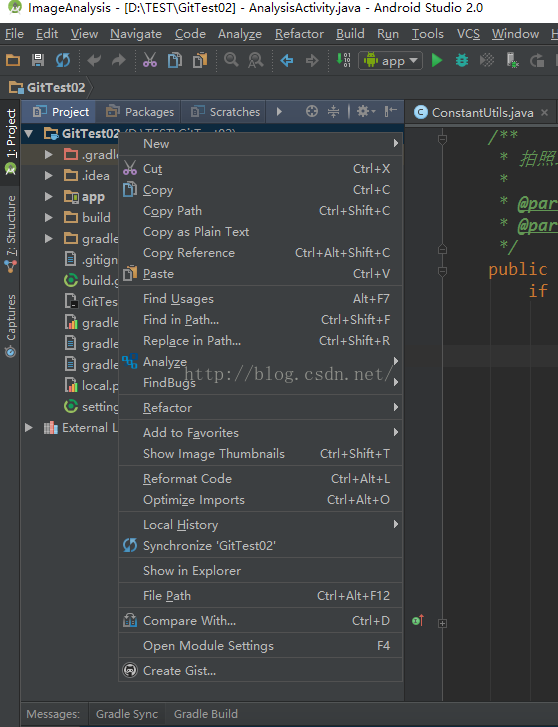The width and height of the screenshot is (558, 727).
Task: Collapse the Javadoc comment fold marker
Action: tap(443, 139)
